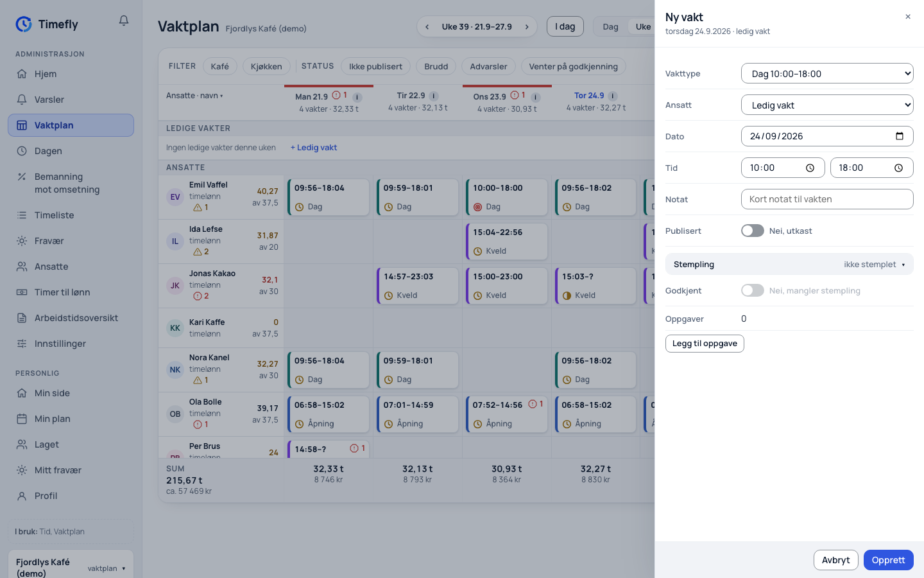Image resolution: width=924 pixels, height=578 pixels.
Task: Click the Timer til lønn money icon
Action: 22,292
